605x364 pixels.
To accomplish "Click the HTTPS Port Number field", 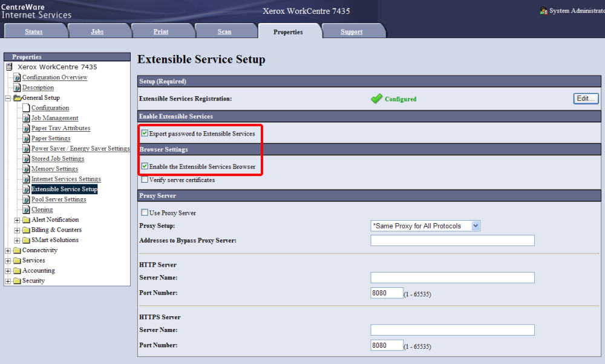I will click(x=387, y=345).
